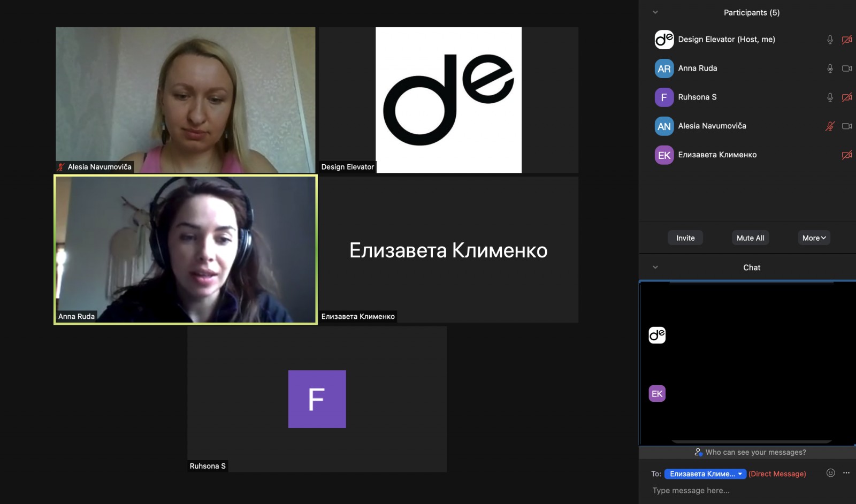Image resolution: width=856 pixels, height=504 pixels.
Task: Collapse the Participants panel chevron
Action: click(x=655, y=12)
